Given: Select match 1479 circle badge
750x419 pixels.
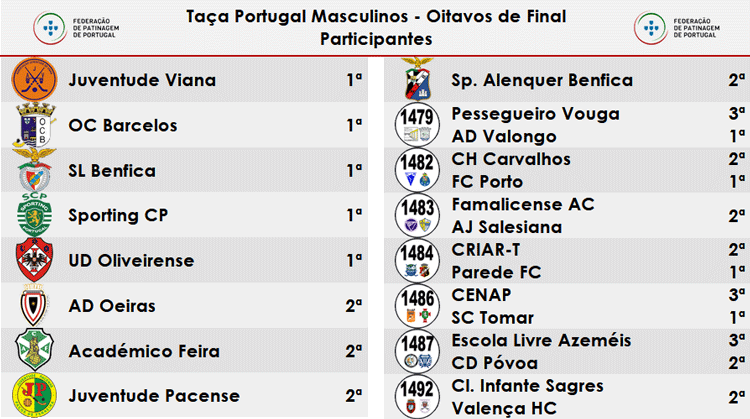Looking at the screenshot, I should [x=417, y=124].
